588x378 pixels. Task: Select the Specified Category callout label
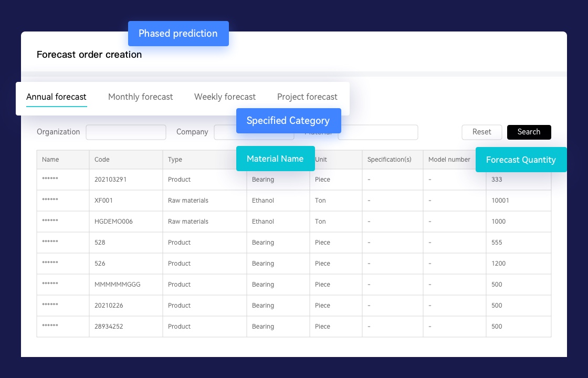point(288,121)
